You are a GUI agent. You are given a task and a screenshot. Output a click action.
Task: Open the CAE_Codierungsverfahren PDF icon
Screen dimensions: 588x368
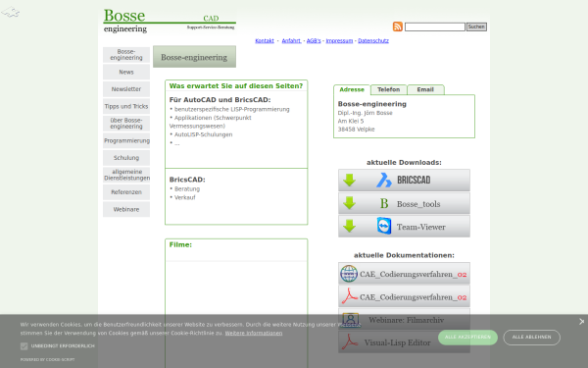click(349, 296)
